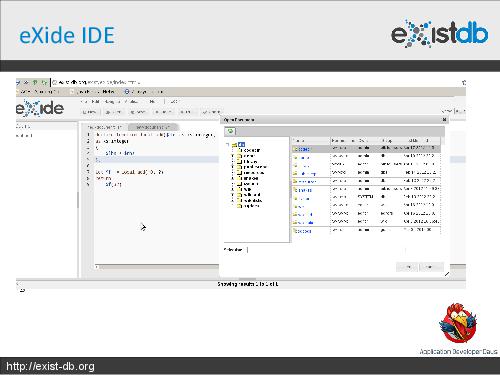Switch to the inactive gray editor tab

(153, 127)
